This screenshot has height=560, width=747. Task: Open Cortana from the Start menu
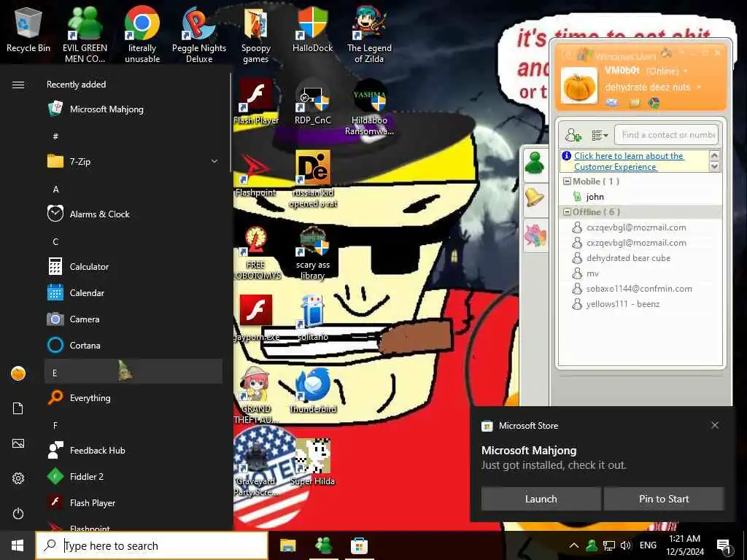(x=133, y=345)
